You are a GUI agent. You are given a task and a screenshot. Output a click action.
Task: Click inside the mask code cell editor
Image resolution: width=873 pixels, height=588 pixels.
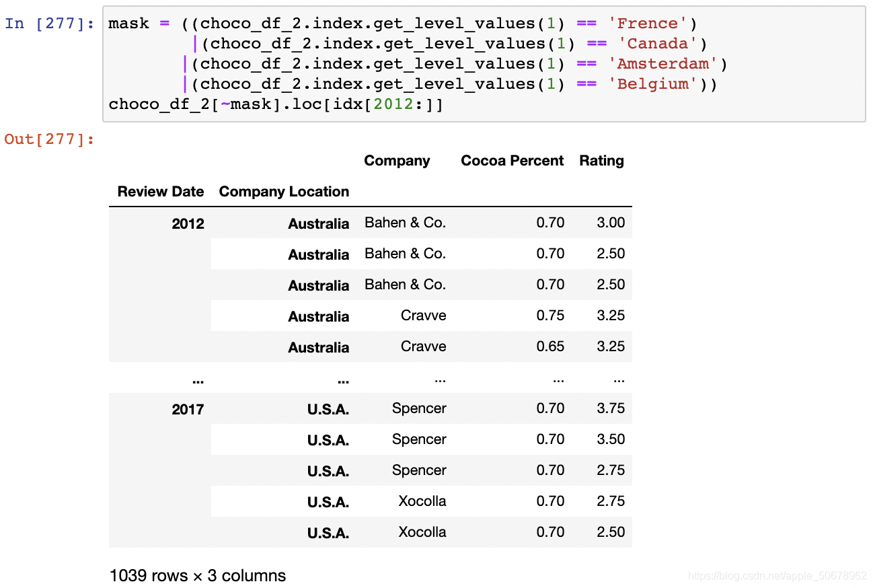coord(484,64)
